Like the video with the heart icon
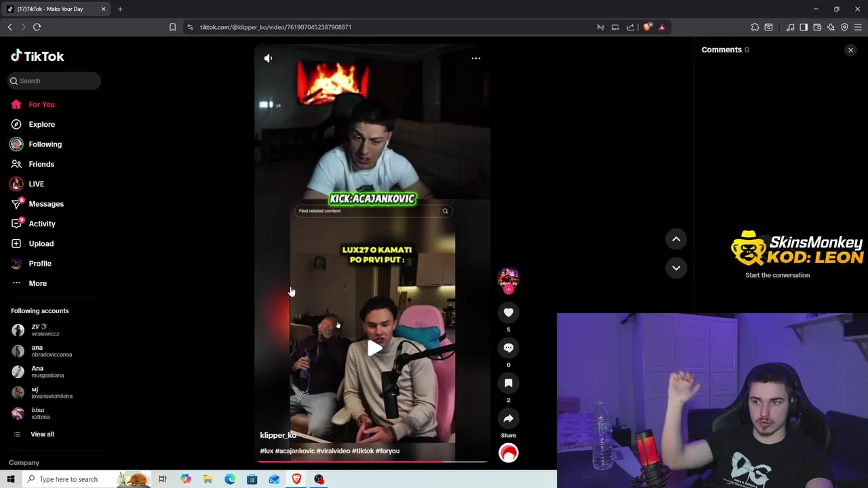The height and width of the screenshot is (488, 868). (x=509, y=312)
